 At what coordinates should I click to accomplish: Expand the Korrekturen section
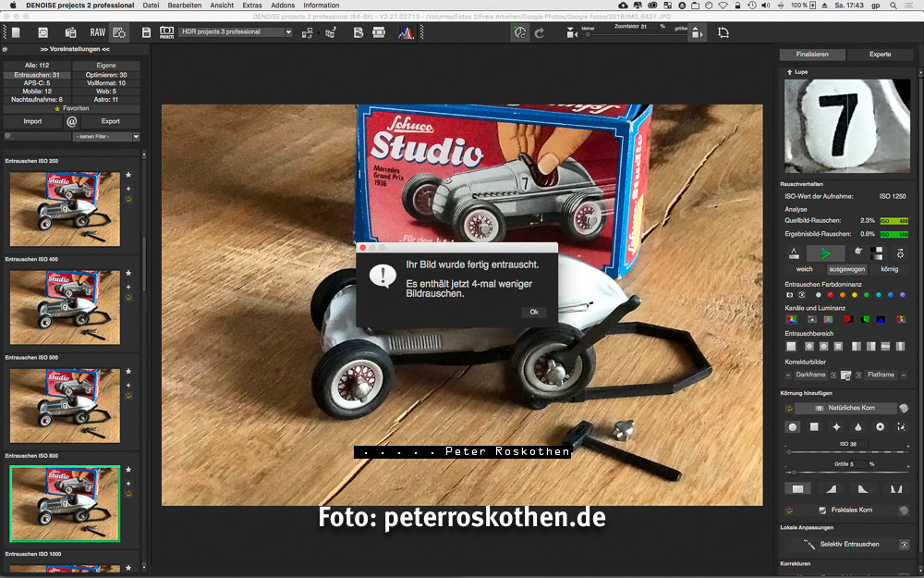point(795,564)
